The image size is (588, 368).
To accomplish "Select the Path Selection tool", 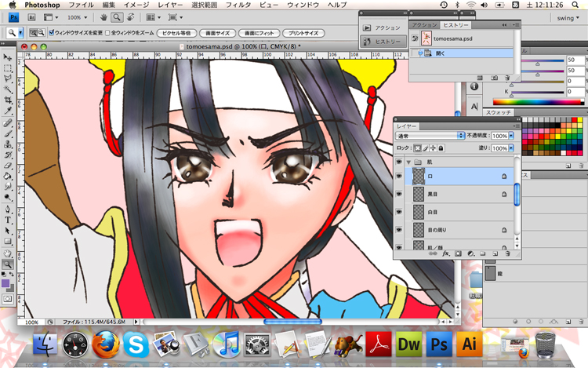I will click(8, 231).
